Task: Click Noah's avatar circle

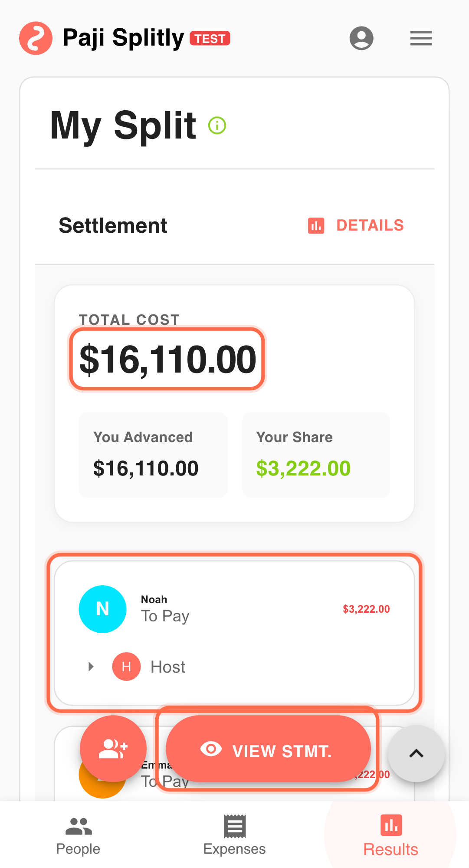Action: (102, 609)
